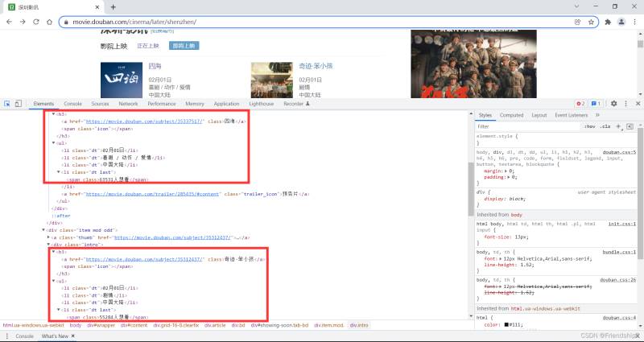Open the trailer/285635 href link
644x342 pixels.
tap(152, 194)
